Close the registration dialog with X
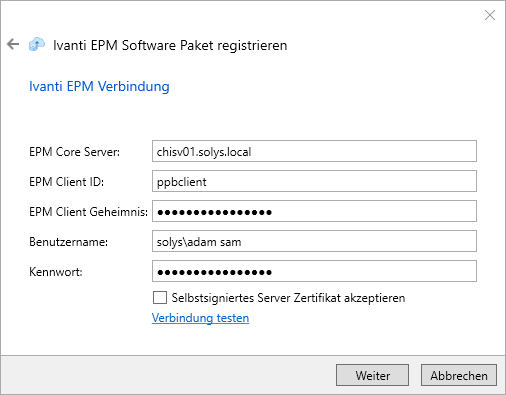Viewport: 506px width, 395px height. (490, 15)
